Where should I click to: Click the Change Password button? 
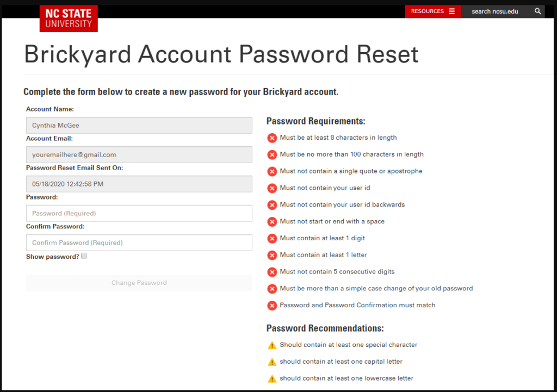pyautogui.click(x=139, y=283)
